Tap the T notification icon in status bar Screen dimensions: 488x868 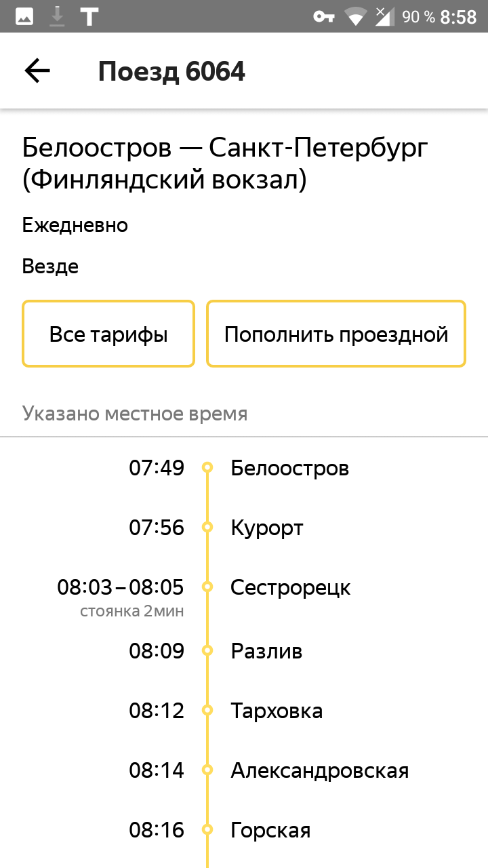click(x=89, y=17)
